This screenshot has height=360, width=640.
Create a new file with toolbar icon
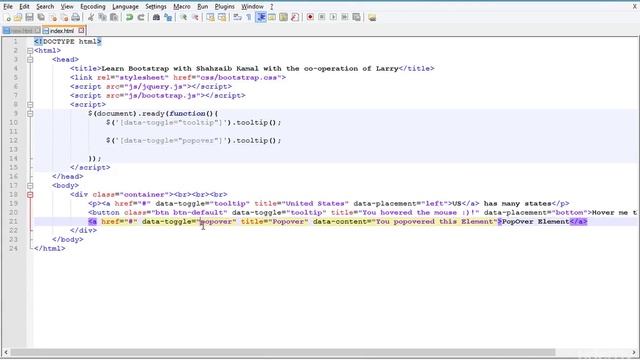pos(7,18)
